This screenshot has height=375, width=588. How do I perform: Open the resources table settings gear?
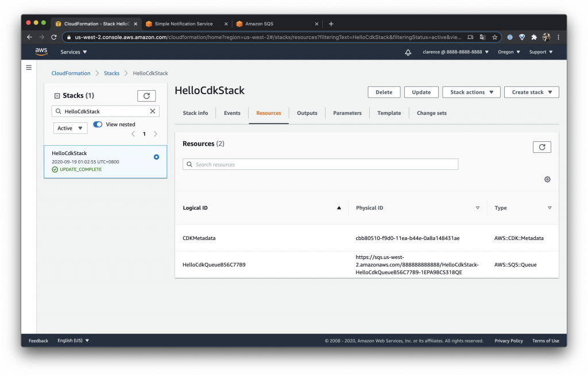[547, 179]
